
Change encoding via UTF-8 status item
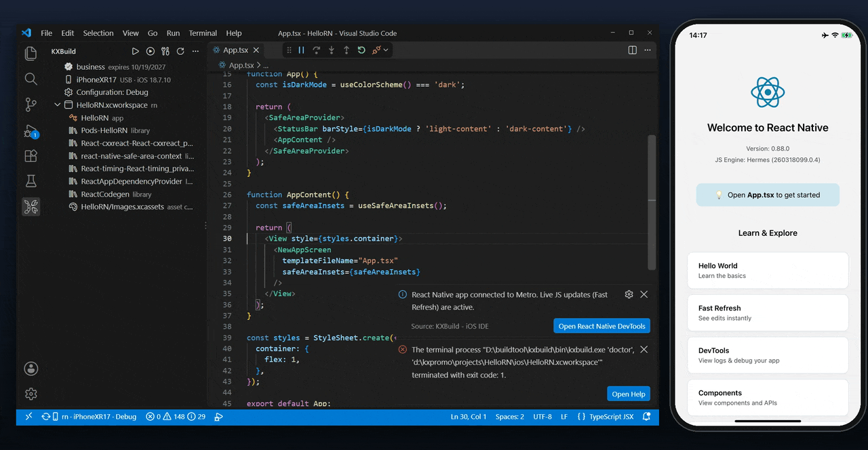[542, 417]
